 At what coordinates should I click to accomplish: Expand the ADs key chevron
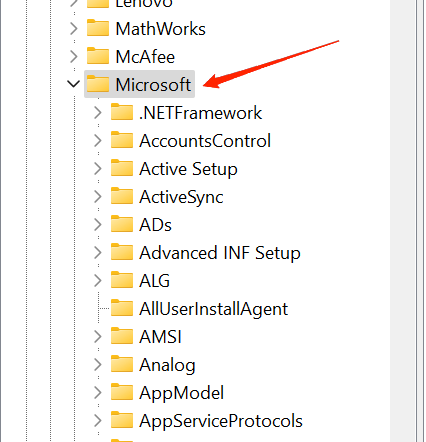point(98,225)
